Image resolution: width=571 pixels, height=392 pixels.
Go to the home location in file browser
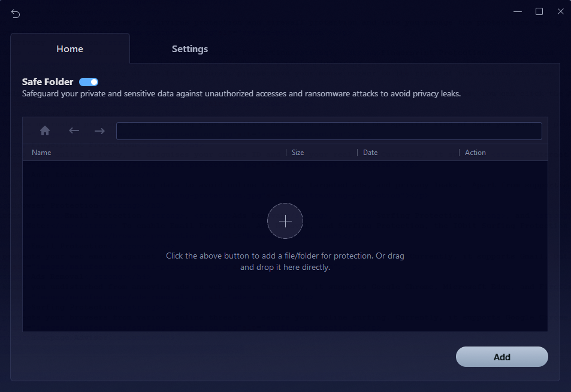pos(45,130)
